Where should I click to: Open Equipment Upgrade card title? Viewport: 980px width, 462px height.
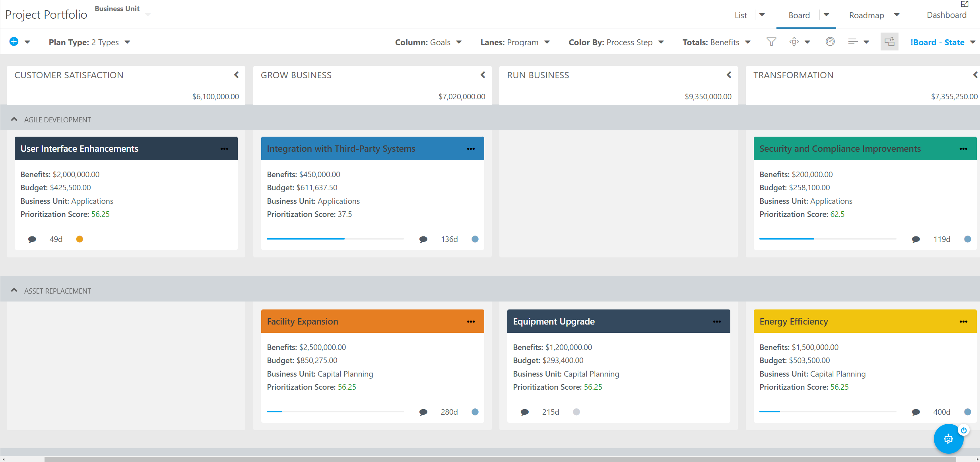[x=554, y=321]
